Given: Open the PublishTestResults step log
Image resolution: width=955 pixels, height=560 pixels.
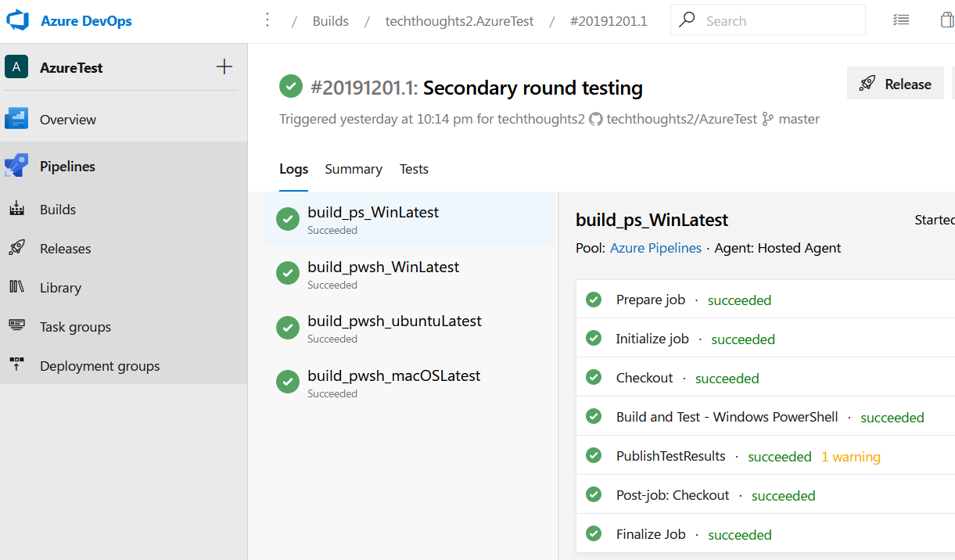Looking at the screenshot, I should click(x=766, y=456).
